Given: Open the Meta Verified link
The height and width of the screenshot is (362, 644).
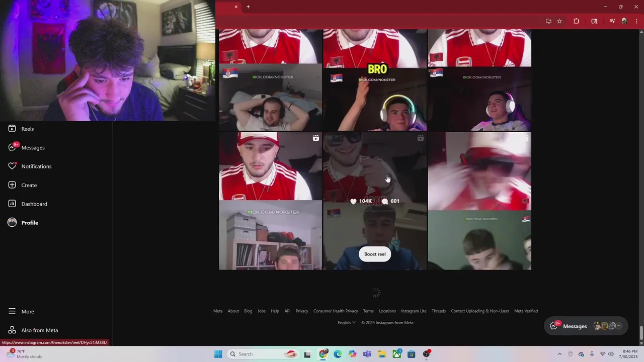Looking at the screenshot, I should pyautogui.click(x=526, y=311).
